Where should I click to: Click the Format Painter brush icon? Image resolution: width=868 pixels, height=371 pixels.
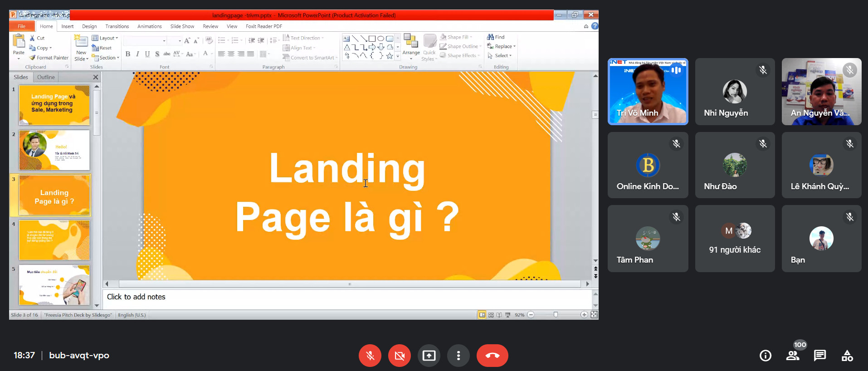point(32,58)
